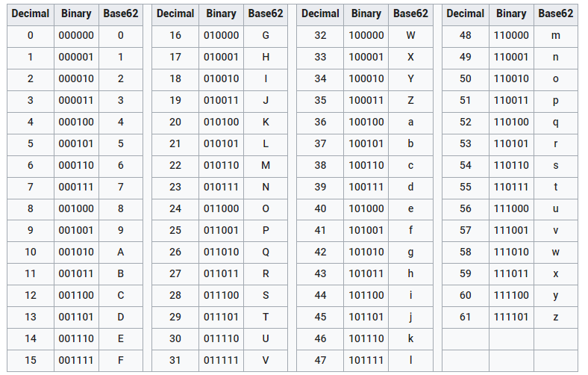Image resolution: width=588 pixels, height=375 pixels.
Task: Click decimal cell 48
Action: (x=466, y=36)
